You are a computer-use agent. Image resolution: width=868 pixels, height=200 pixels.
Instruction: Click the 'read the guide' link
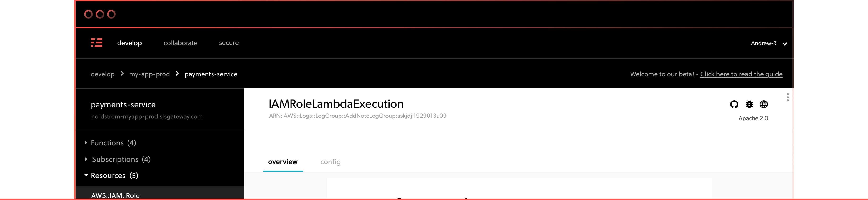[741, 74]
